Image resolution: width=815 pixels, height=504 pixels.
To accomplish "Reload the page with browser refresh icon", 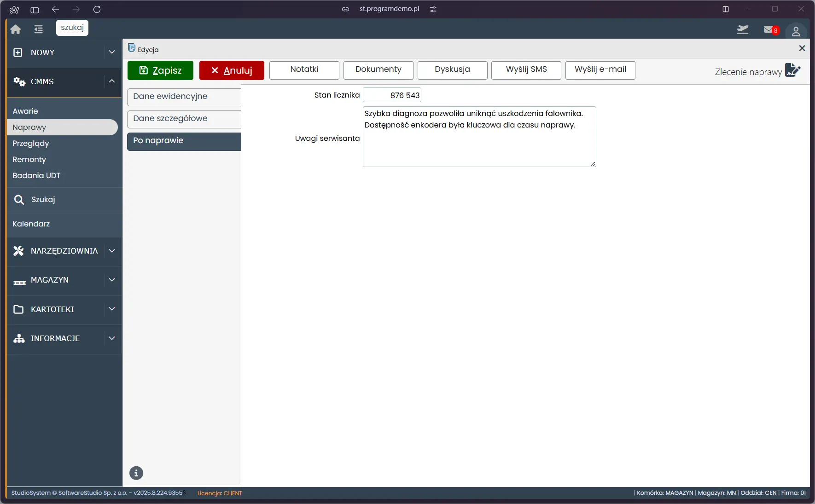I will 97,9.
